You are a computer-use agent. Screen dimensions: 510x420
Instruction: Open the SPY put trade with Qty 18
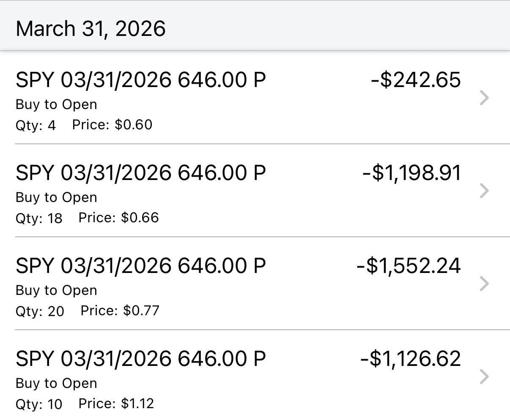tap(141, 173)
